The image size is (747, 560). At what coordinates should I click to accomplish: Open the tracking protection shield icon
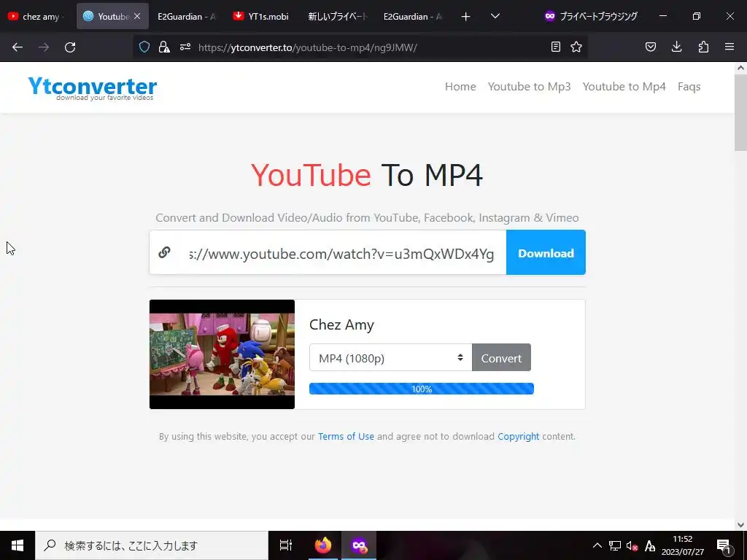point(144,47)
